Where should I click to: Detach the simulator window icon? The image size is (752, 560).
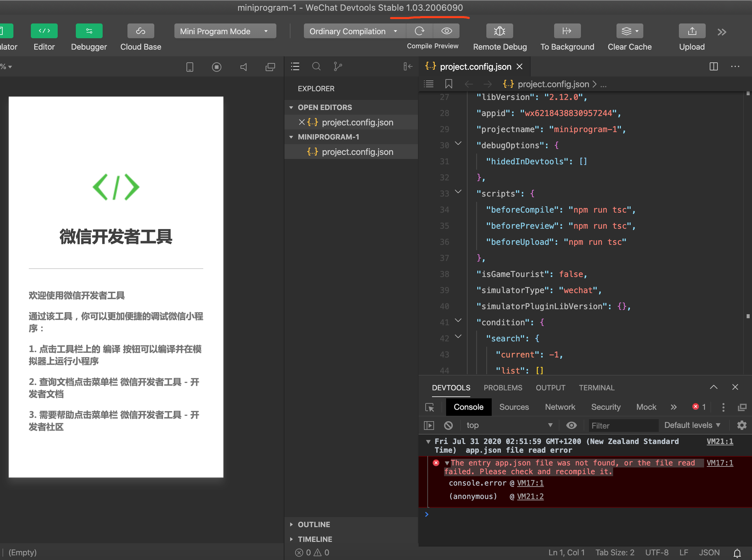[270, 67]
